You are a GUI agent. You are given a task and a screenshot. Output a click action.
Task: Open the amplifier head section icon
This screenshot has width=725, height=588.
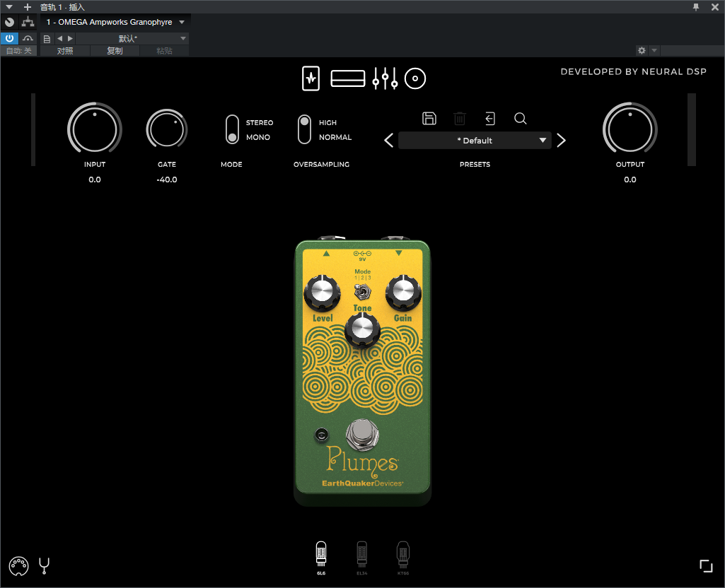click(x=348, y=78)
